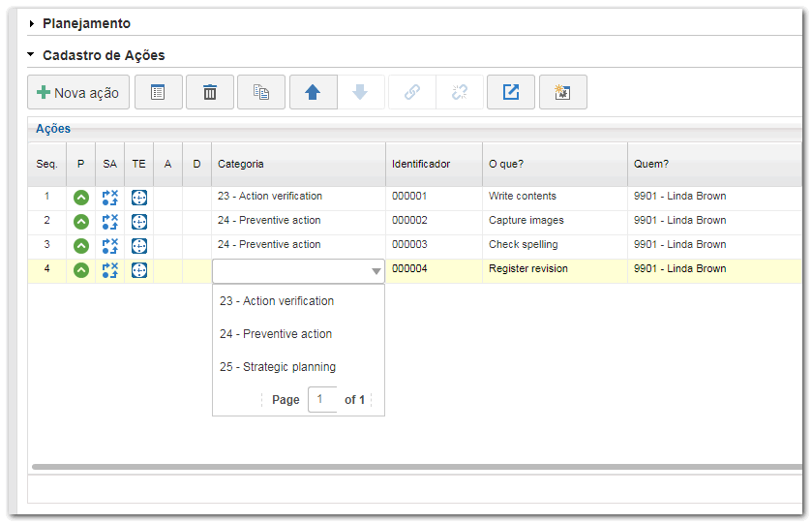
Task: Move action down with arrow icon
Action: pyautogui.click(x=360, y=92)
